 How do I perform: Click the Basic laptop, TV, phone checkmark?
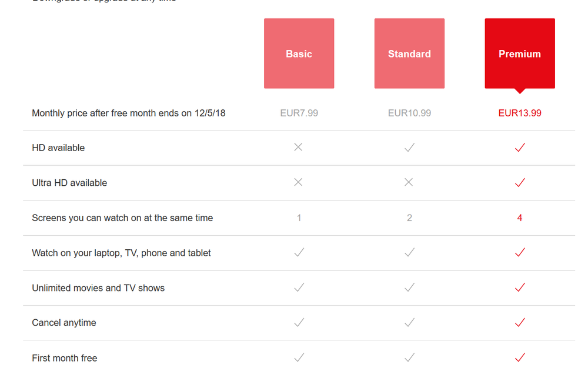(299, 252)
